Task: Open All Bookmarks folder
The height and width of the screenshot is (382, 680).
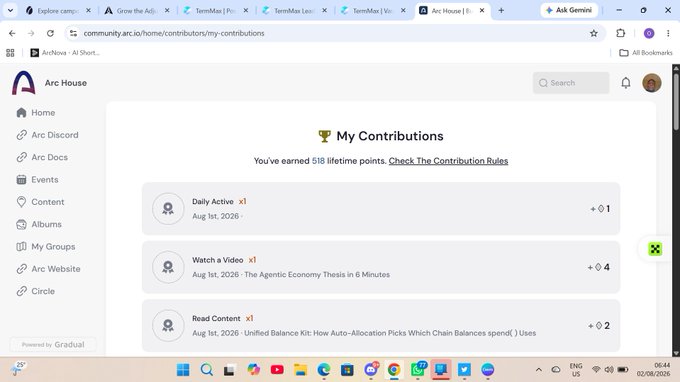Action: coord(646,53)
